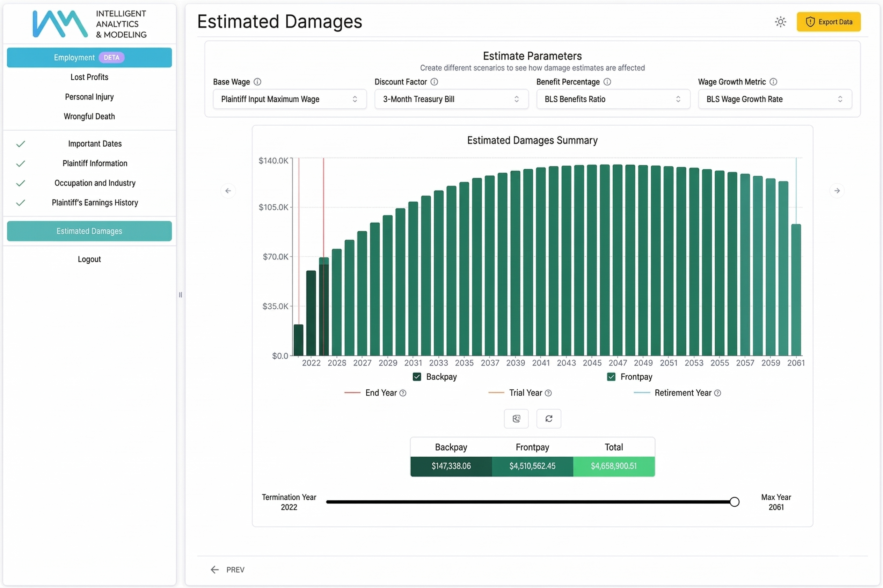The height and width of the screenshot is (588, 883).
Task: Click the 2022 x-axis year label
Action: pos(311,363)
